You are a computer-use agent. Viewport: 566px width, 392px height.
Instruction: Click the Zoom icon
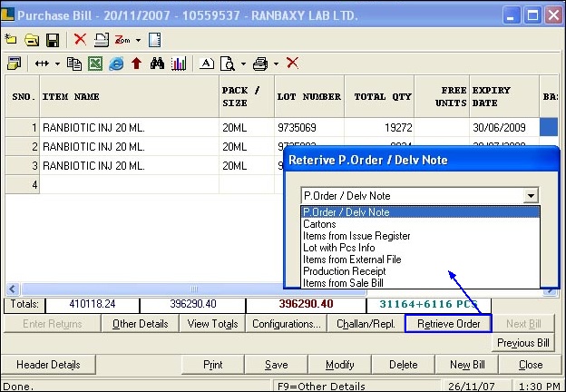(122, 40)
